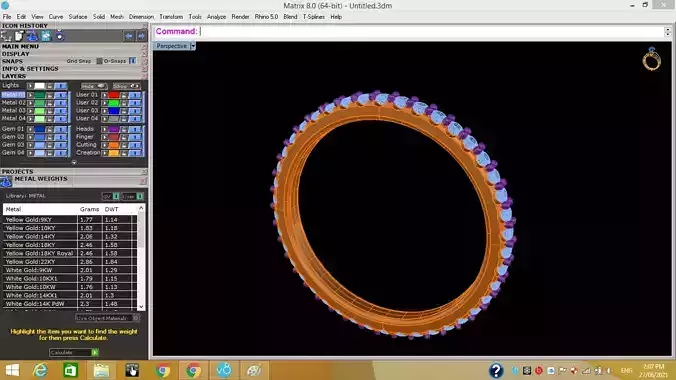The image size is (676, 380).
Task: Click the ring view icon in viewport corner
Action: pos(651,59)
